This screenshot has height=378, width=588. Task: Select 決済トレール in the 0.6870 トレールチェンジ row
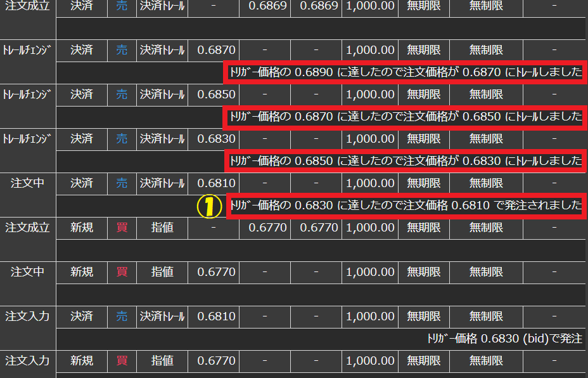[162, 50]
